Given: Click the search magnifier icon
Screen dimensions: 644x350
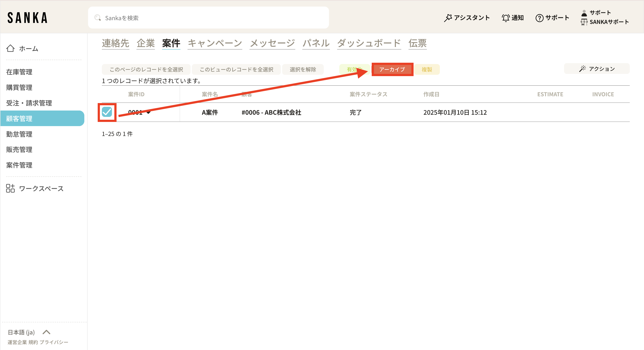Looking at the screenshot, I should tap(97, 18).
